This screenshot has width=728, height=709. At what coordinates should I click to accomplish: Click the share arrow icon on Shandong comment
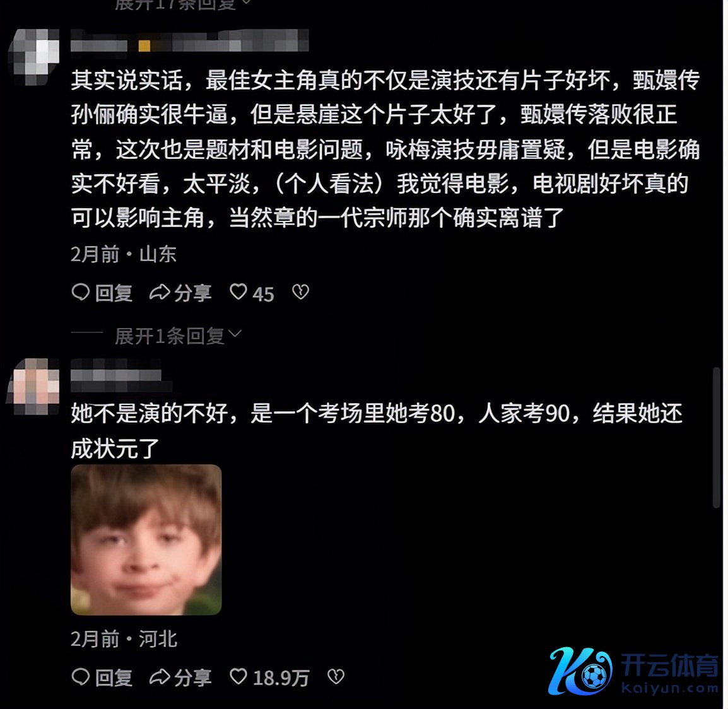pyautogui.click(x=159, y=293)
